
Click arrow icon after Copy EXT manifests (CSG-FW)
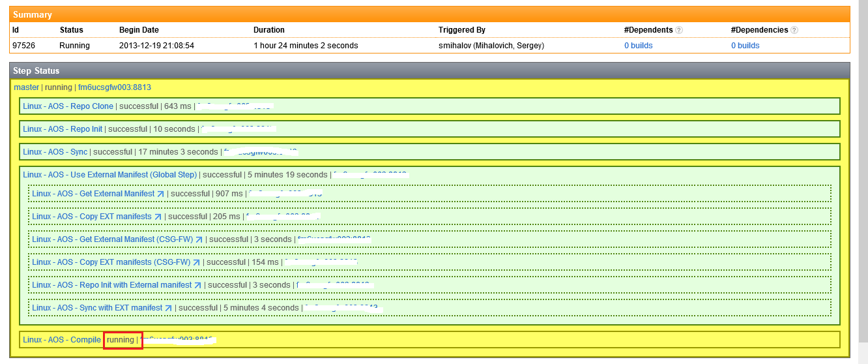coord(196,262)
